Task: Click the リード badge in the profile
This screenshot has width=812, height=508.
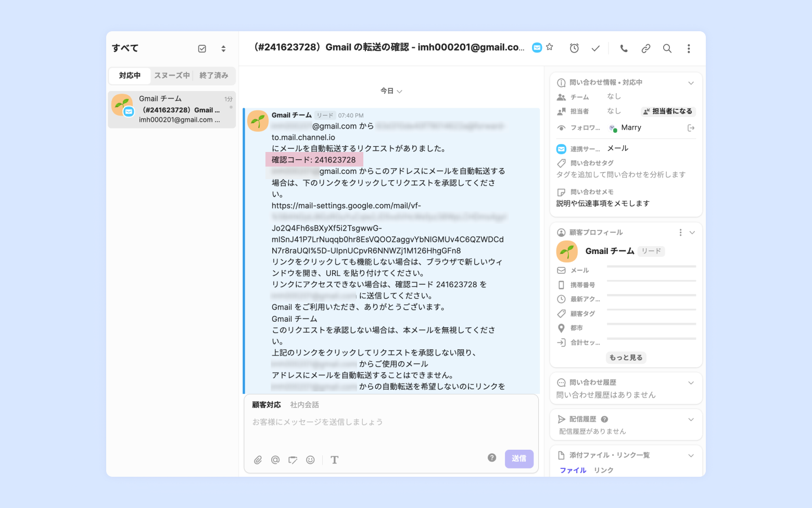Action: point(651,251)
